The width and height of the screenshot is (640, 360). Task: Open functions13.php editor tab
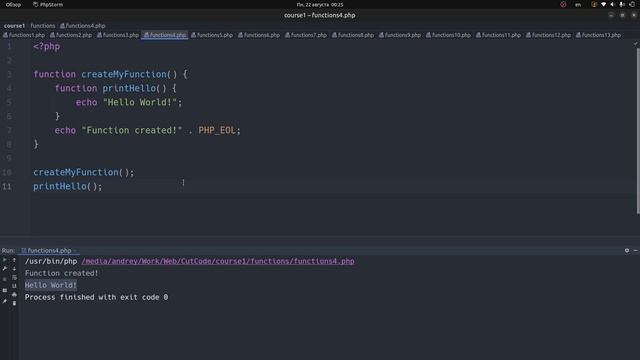coord(598,35)
